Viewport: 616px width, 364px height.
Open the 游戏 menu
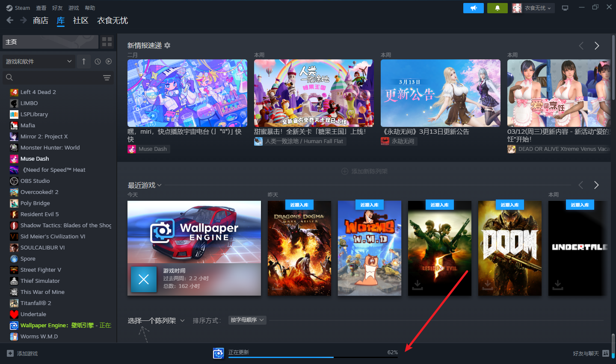pos(74,8)
